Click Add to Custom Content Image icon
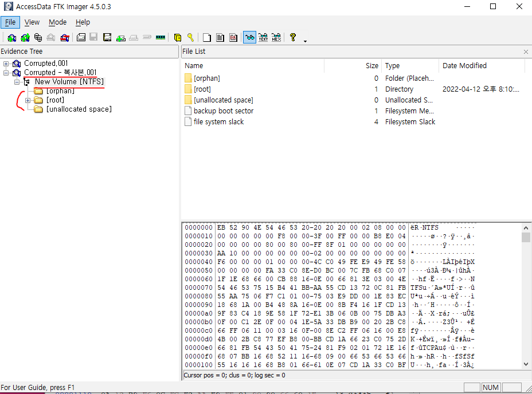532x394 pixels. 120,37
